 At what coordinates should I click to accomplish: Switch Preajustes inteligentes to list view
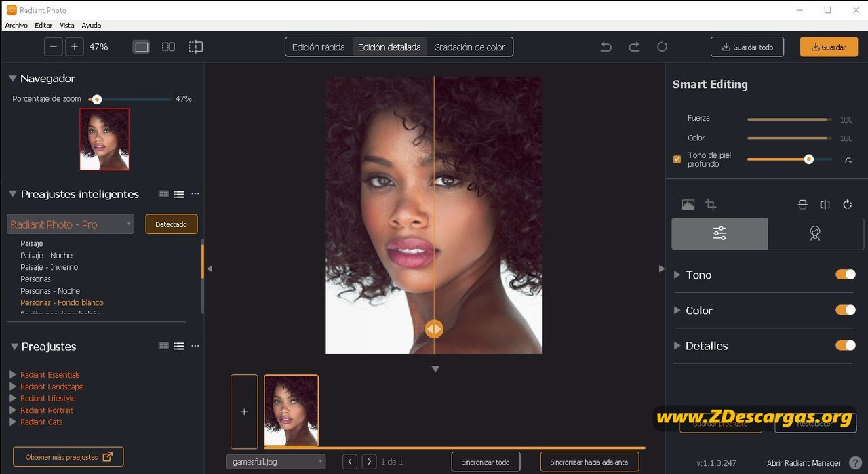[x=179, y=194]
